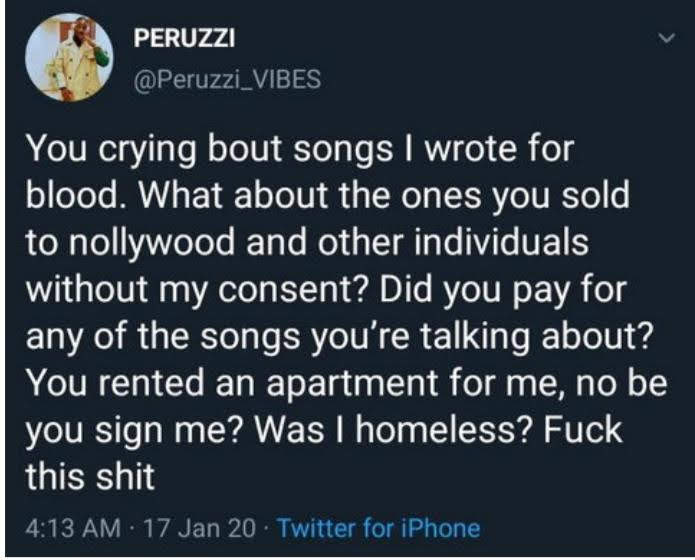
Task: Click Peruzzi's profile avatar picture
Action: pos(69,55)
